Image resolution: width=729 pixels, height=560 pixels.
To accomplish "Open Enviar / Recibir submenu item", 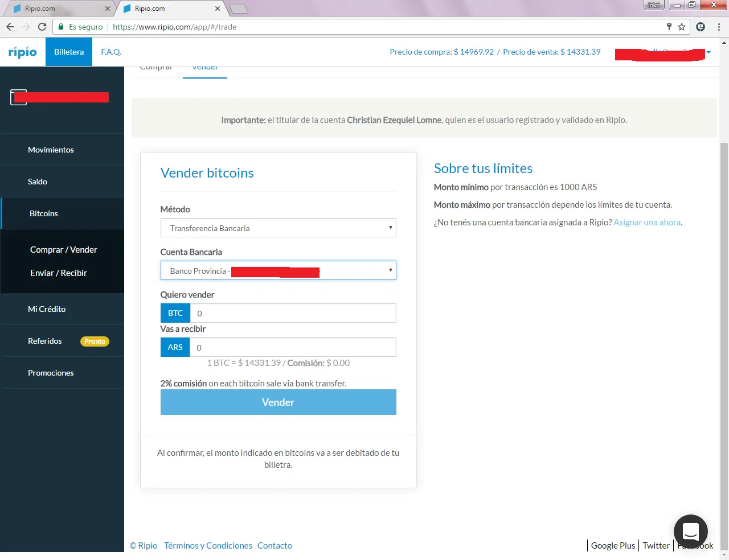I will tap(59, 273).
